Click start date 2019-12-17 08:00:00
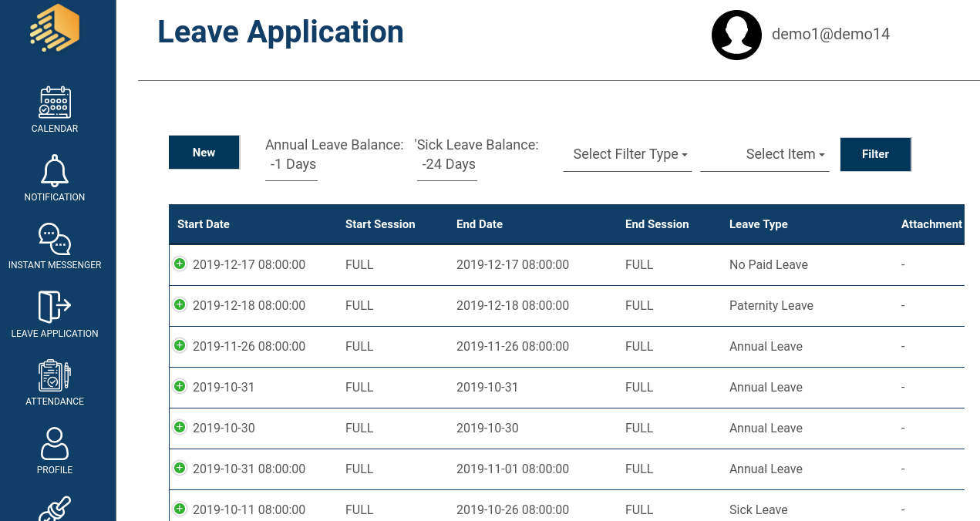Image resolution: width=980 pixels, height=521 pixels. coord(249,264)
